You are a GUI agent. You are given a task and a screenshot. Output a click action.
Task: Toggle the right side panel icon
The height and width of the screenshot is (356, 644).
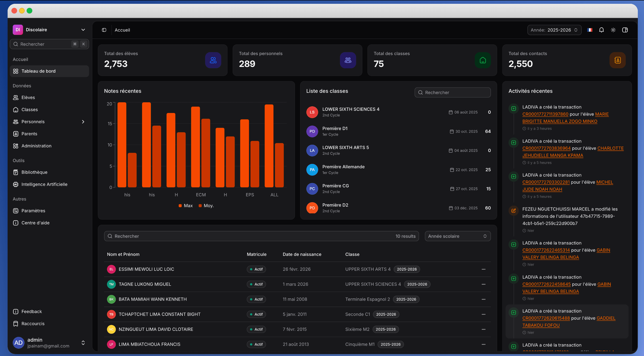click(x=625, y=30)
